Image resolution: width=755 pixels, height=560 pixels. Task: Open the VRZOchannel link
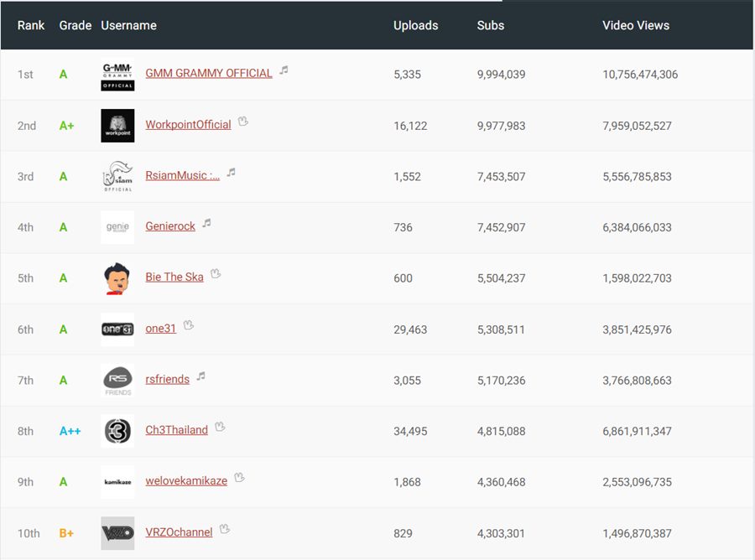click(x=180, y=532)
